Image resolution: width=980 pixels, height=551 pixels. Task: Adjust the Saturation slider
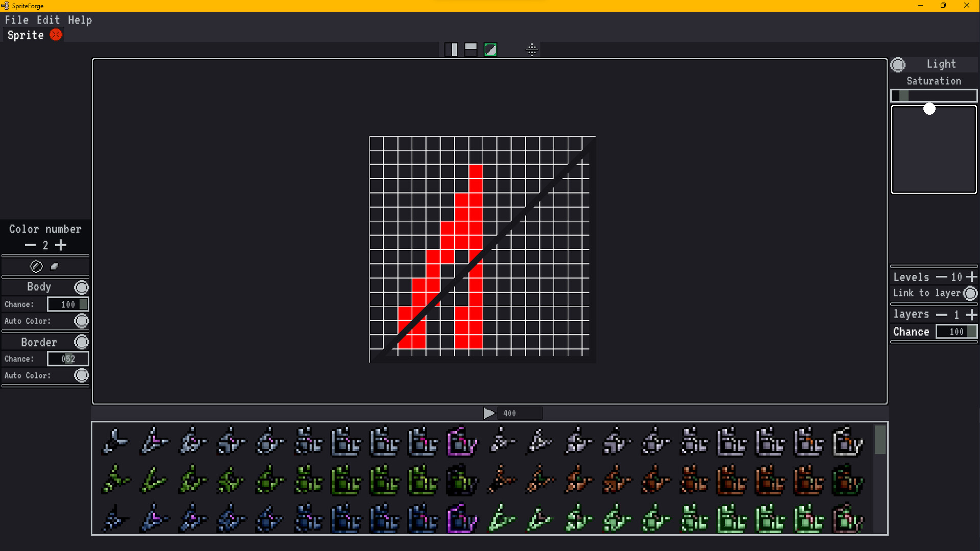tap(934, 95)
